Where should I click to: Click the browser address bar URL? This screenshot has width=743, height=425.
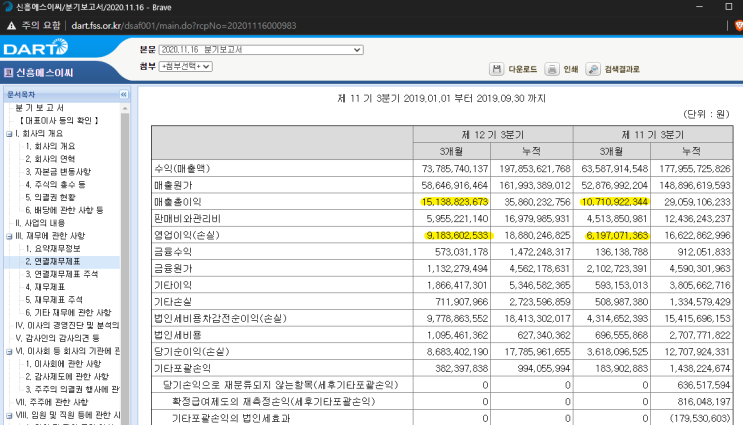183,26
